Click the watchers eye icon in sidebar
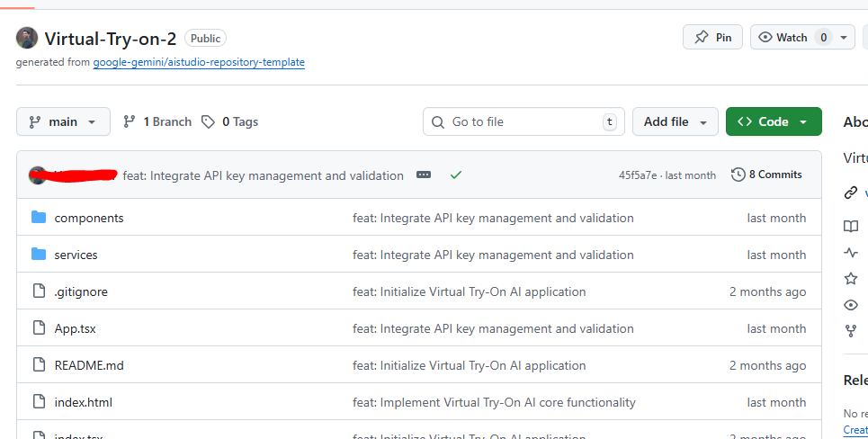This screenshot has height=439, width=868. tap(850, 305)
